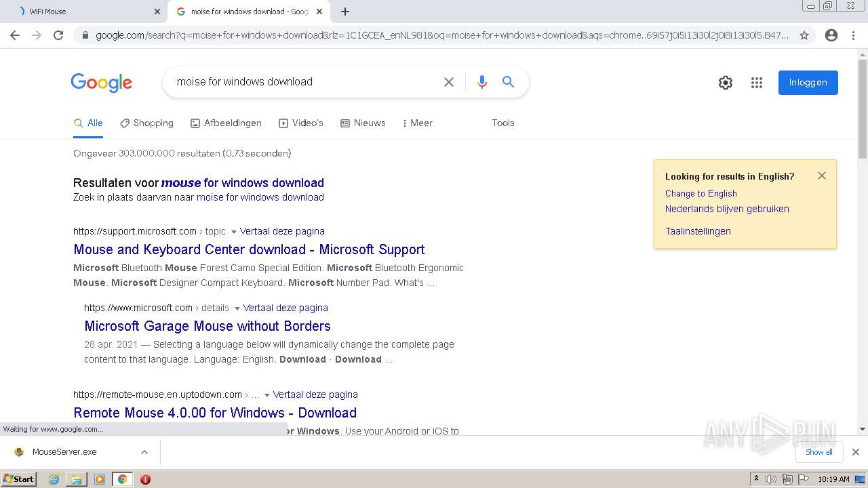Click the site info lock icon
The height and width of the screenshot is (488, 868).
pos(85,35)
